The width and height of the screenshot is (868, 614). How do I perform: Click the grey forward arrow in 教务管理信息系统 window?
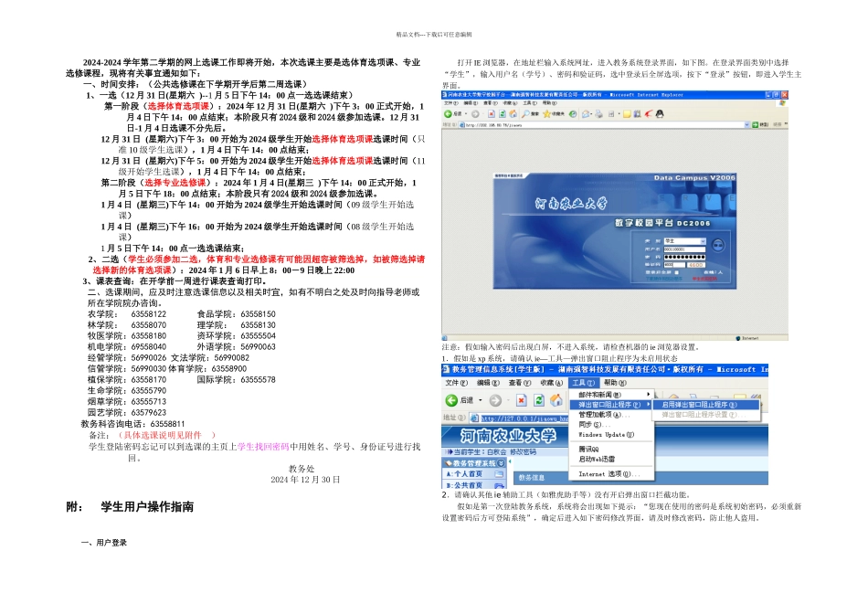[495, 400]
